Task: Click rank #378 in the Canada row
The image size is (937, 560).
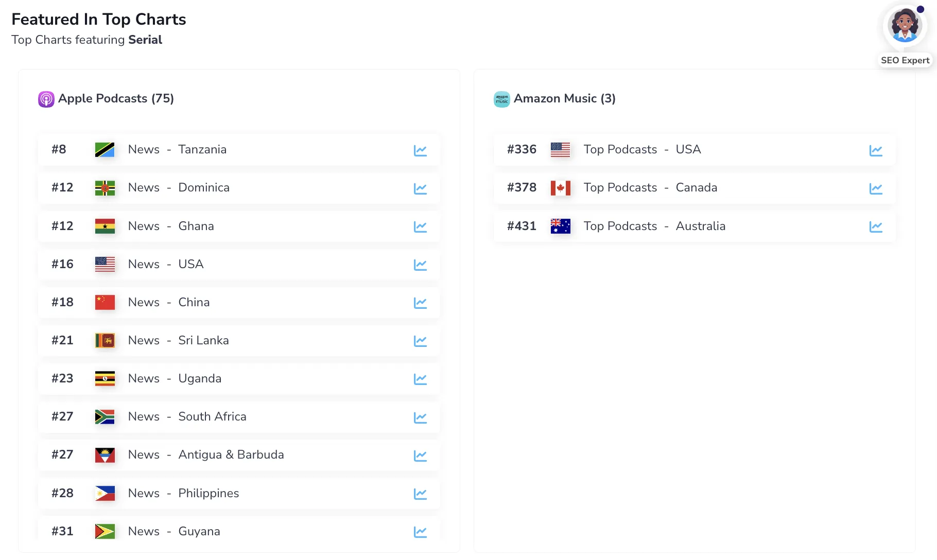Action: [x=522, y=187]
